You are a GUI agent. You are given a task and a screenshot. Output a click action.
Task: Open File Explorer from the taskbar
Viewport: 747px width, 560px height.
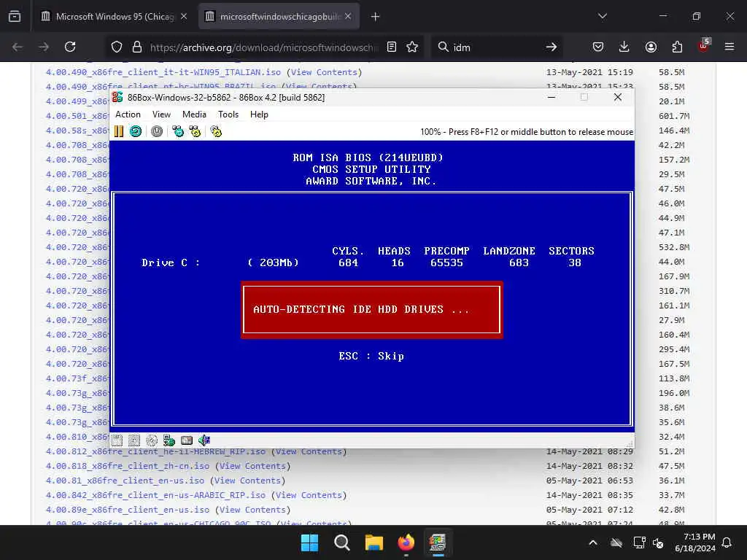[374, 542]
